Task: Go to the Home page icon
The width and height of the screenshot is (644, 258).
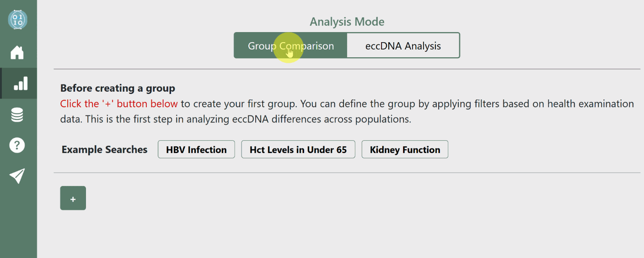Action: click(17, 52)
